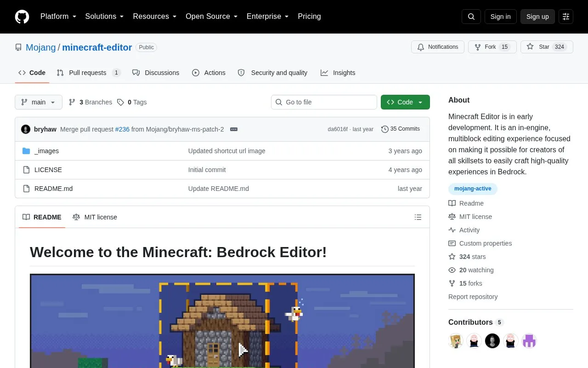Open the Discussions tab

pyautogui.click(x=156, y=73)
